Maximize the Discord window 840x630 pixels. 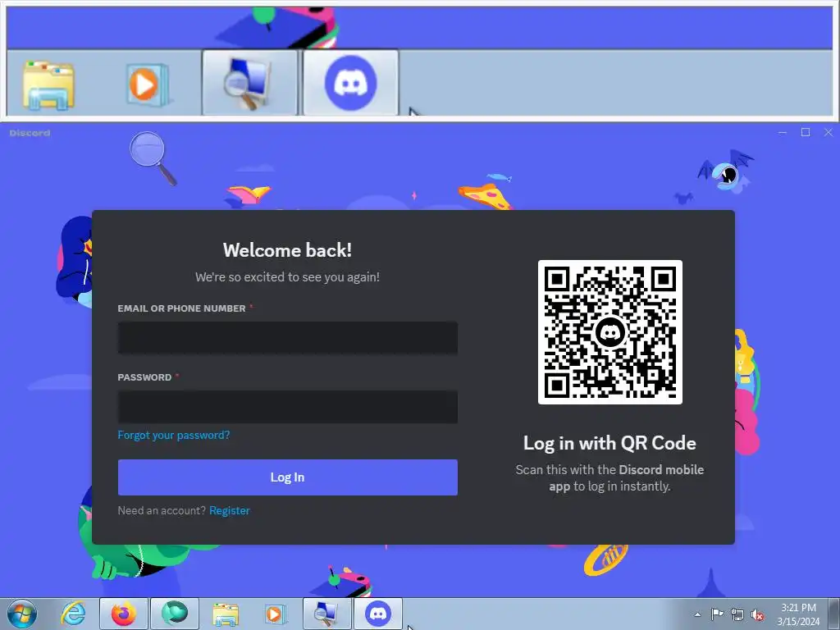point(806,132)
